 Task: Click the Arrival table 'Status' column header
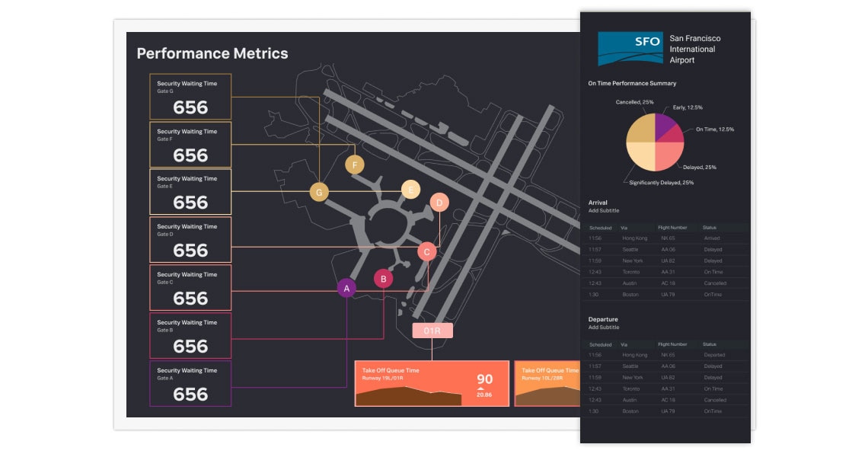[709, 228]
